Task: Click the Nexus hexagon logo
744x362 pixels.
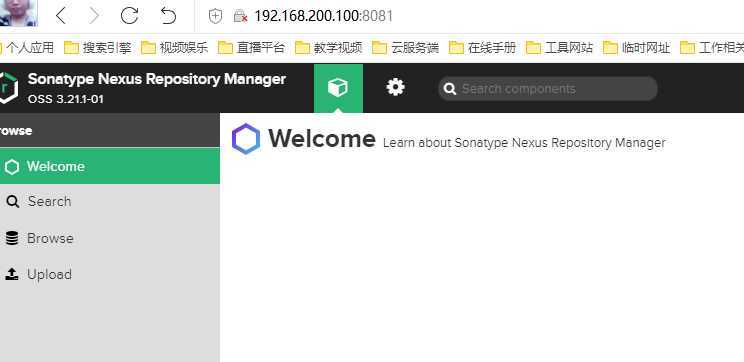Action: (9, 88)
